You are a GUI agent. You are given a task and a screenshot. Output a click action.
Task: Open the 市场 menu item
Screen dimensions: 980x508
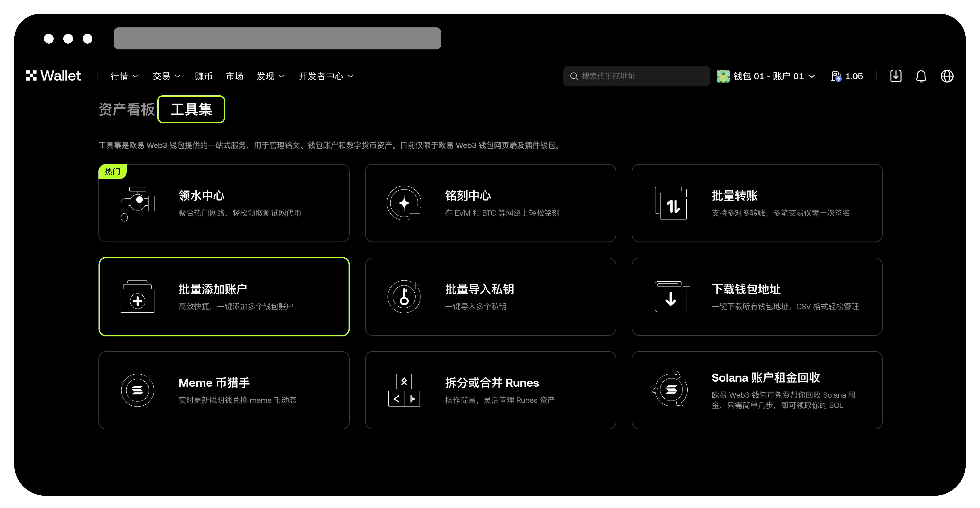(x=234, y=76)
